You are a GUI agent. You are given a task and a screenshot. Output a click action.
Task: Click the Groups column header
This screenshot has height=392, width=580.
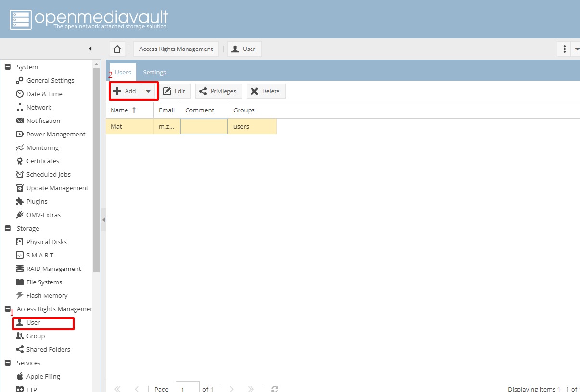click(x=252, y=110)
